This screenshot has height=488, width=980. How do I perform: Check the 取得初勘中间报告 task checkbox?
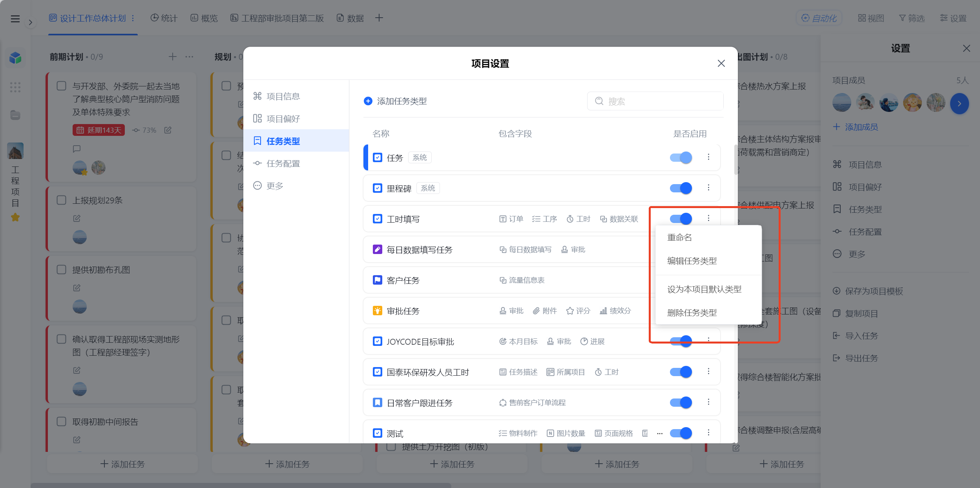62,421
